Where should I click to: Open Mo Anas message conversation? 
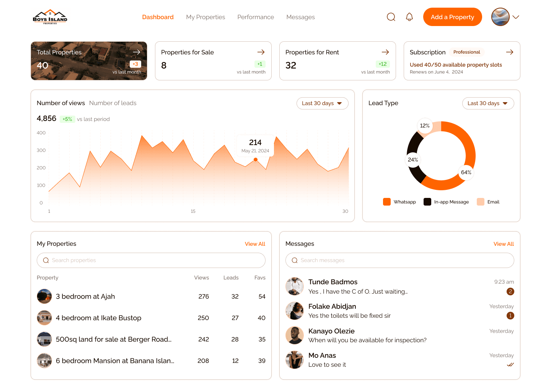(400, 360)
